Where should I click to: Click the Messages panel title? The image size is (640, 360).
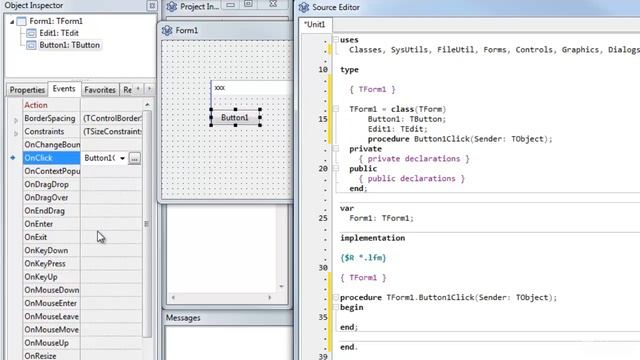[183, 318]
